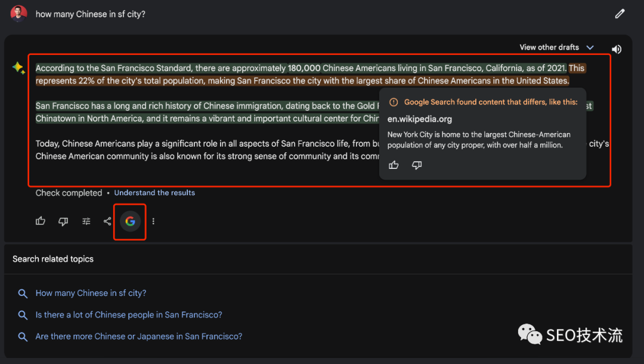Like the response with thumbs up
This screenshot has width=644, height=364.
click(x=41, y=221)
